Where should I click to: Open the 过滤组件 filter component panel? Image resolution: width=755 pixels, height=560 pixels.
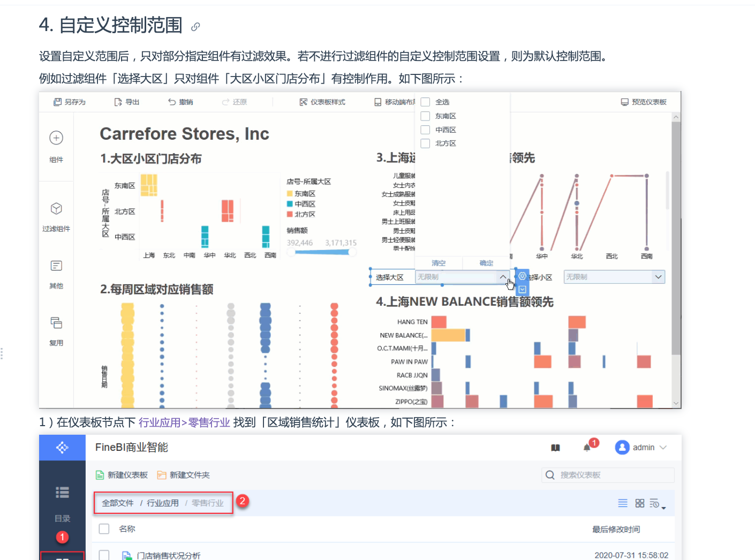(x=56, y=217)
